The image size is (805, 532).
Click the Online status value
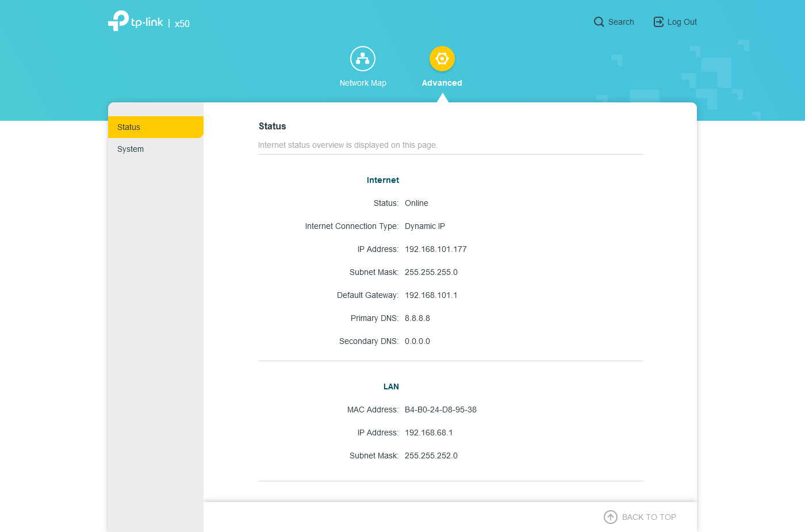coord(416,203)
